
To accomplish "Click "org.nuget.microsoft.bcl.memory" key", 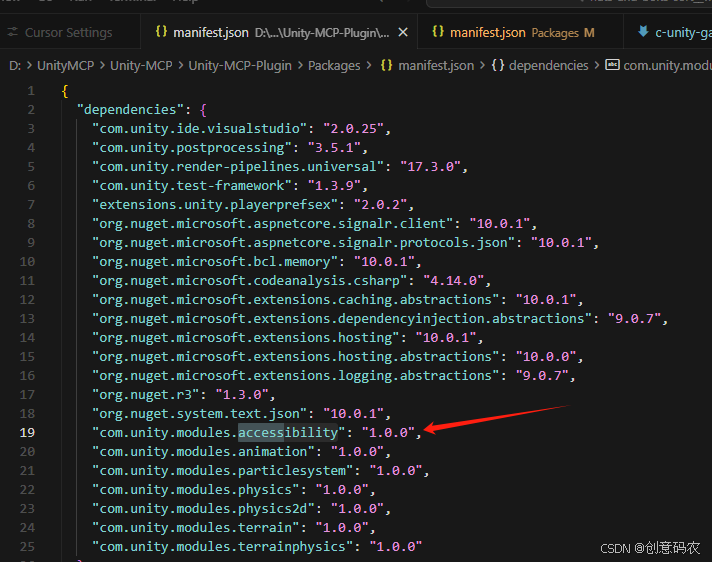I will click(x=215, y=262).
